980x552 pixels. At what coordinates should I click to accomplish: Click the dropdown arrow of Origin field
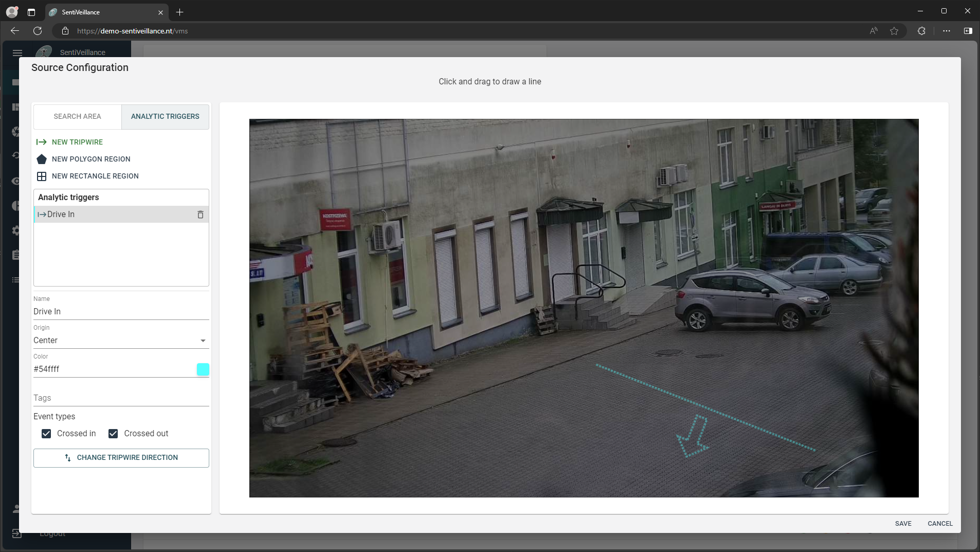point(203,341)
